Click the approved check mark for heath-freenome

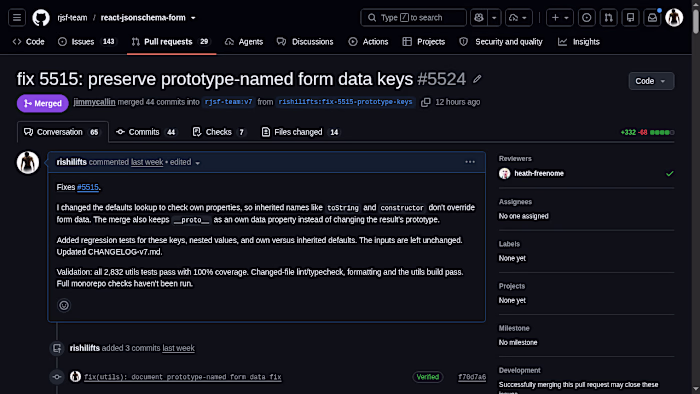click(x=669, y=174)
